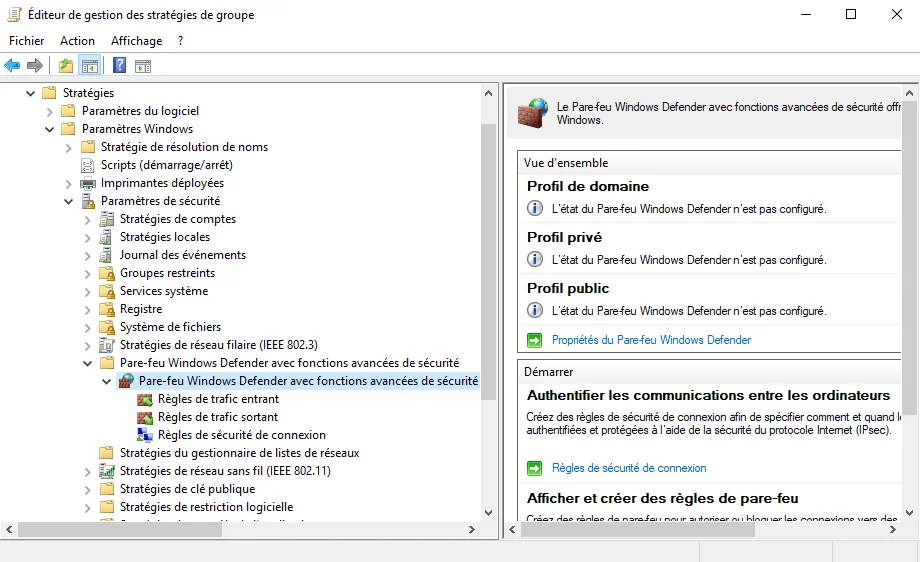Click the info icon under Profil privé

[535, 259]
